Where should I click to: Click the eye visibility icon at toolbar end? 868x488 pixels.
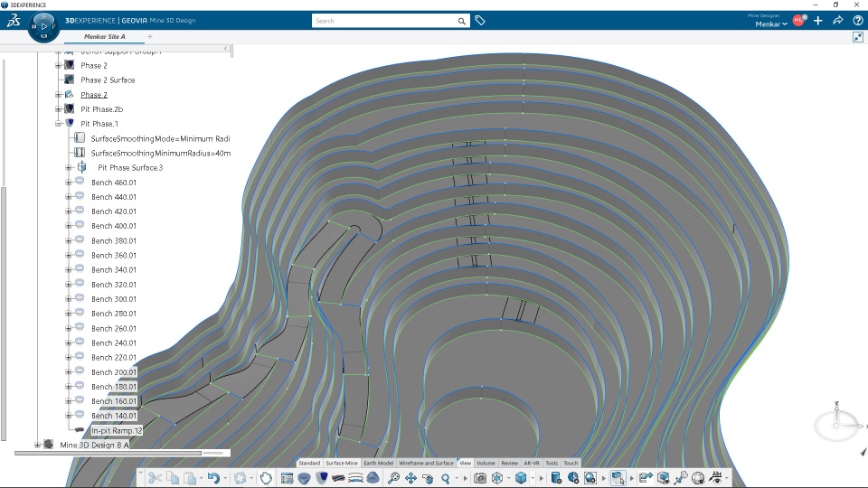point(716,478)
